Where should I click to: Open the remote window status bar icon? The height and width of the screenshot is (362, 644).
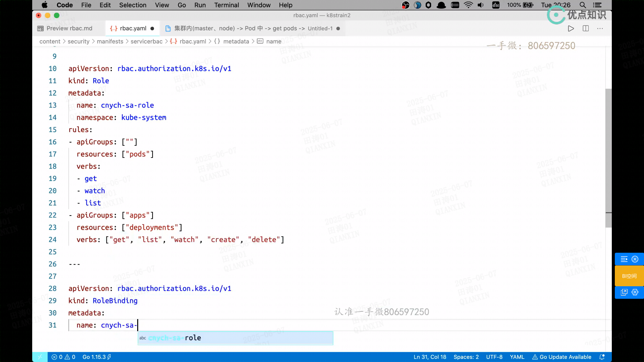[x=40, y=357]
